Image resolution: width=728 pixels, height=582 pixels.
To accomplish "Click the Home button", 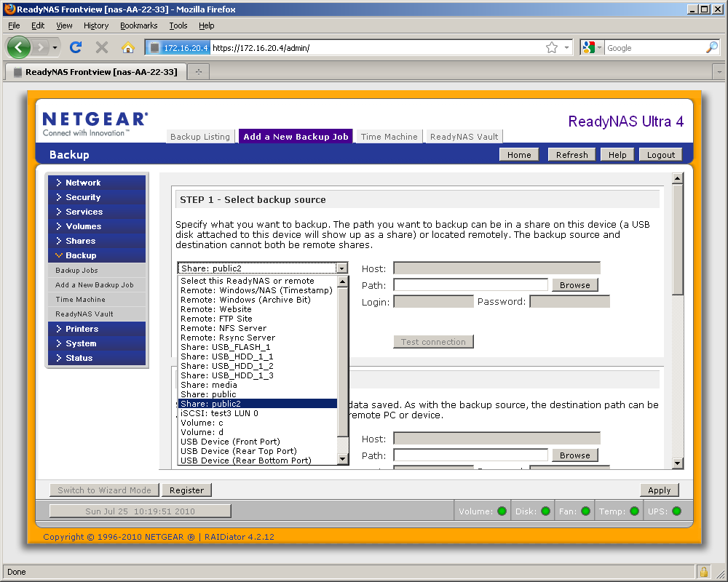I will pyautogui.click(x=519, y=154).
